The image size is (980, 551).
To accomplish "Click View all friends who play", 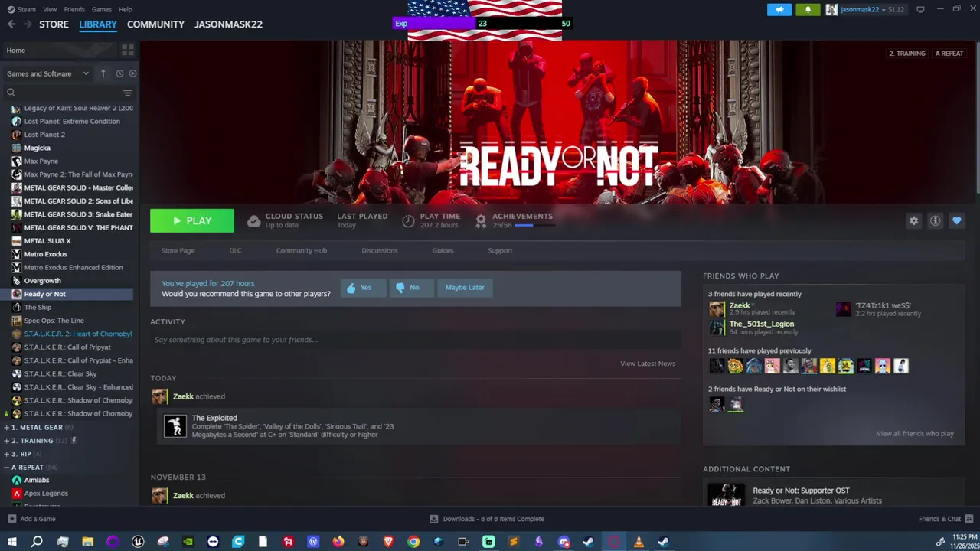I will (x=915, y=434).
